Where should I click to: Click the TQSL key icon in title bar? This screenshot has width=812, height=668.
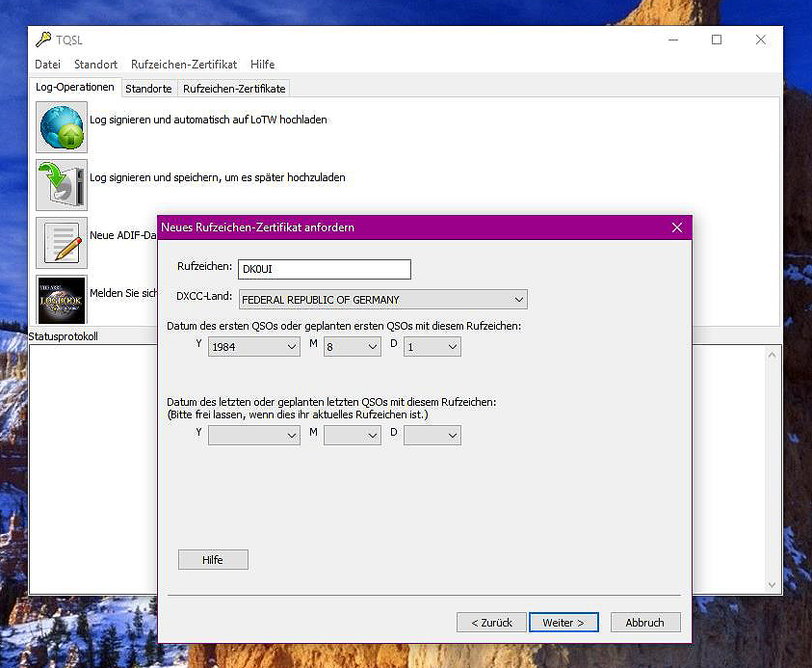tap(43, 40)
